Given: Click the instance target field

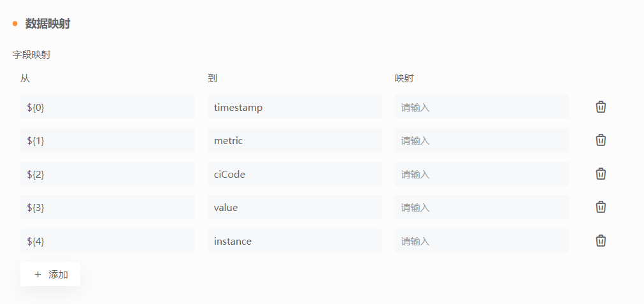Looking at the screenshot, I should [295, 241].
